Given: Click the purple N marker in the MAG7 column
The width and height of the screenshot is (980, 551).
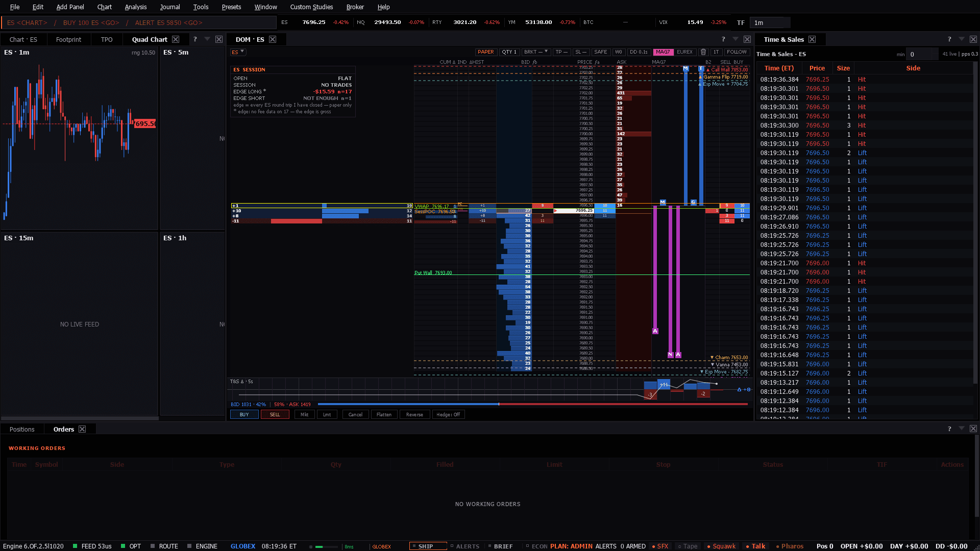Looking at the screenshot, I should [670, 355].
